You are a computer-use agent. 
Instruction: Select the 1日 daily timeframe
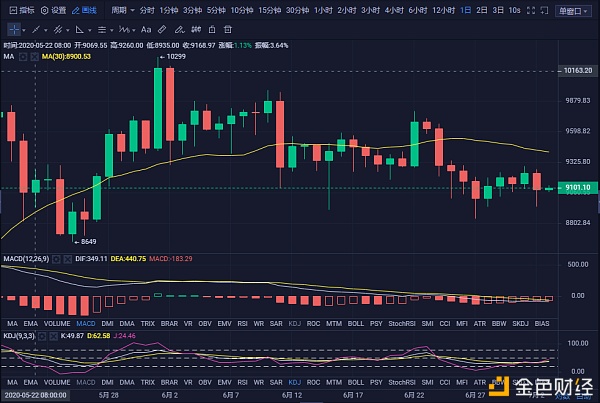pyautogui.click(x=466, y=10)
